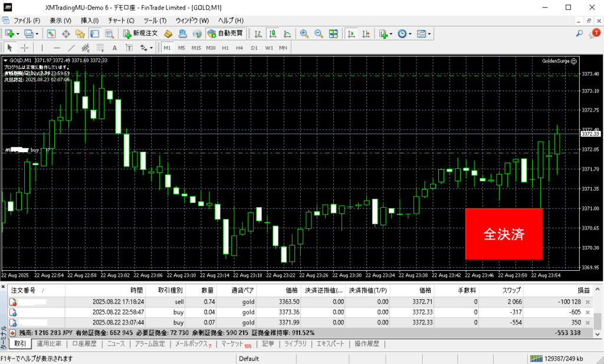The height and width of the screenshot is (364, 604).
Task: Open the 新規注文 new order button
Action: coord(140,34)
